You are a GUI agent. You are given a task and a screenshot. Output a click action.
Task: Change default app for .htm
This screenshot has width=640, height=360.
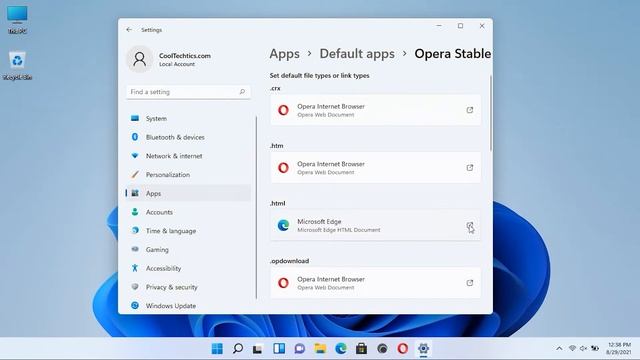click(375, 168)
